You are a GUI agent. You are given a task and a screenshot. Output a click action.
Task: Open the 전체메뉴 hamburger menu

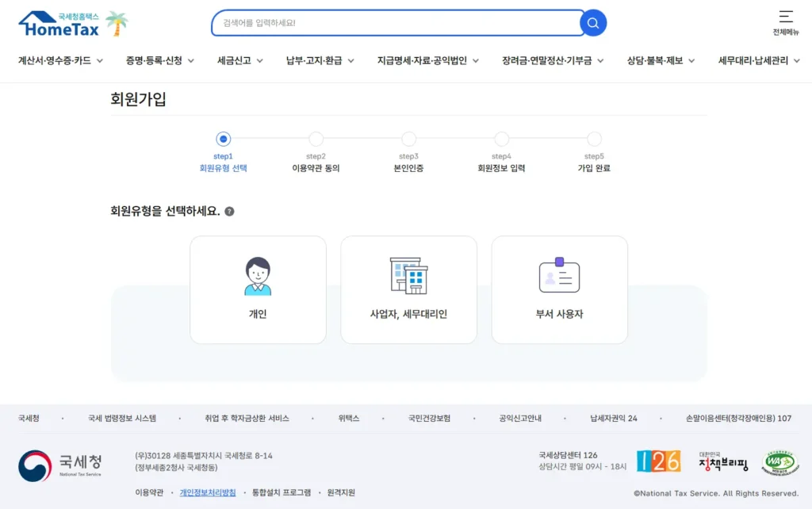tap(786, 23)
